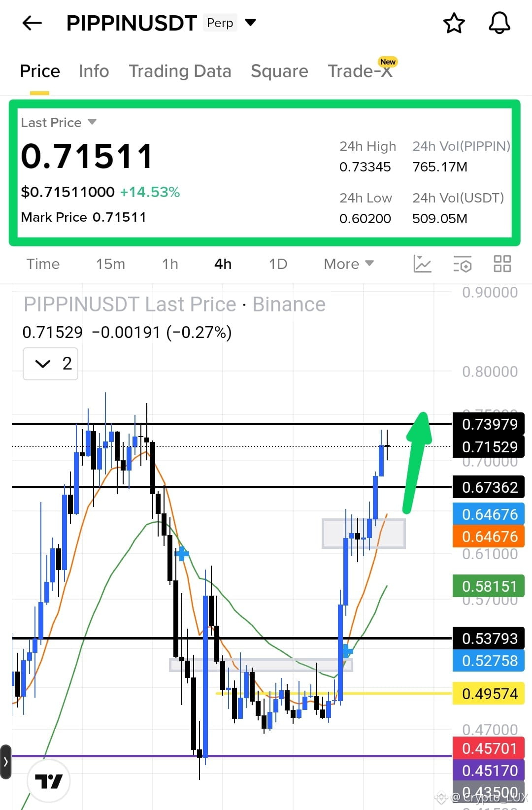Click the 0.67362 price line label
The image size is (532, 810).
click(x=489, y=487)
